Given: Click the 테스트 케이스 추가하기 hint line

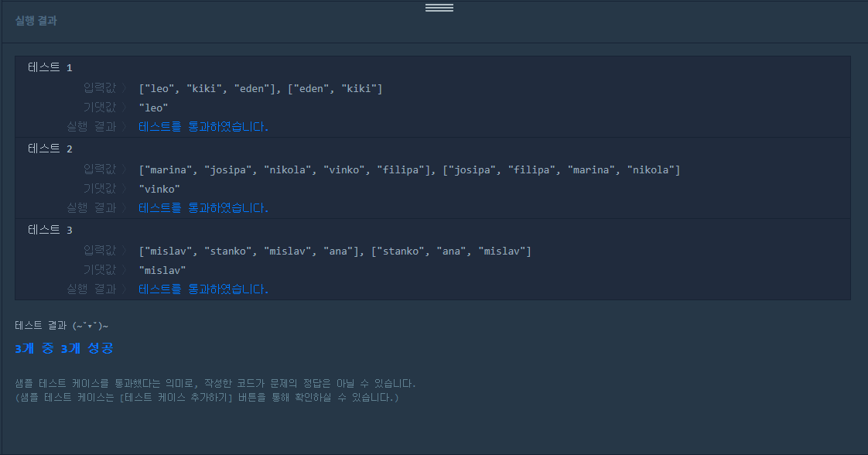Looking at the screenshot, I should tap(207, 398).
